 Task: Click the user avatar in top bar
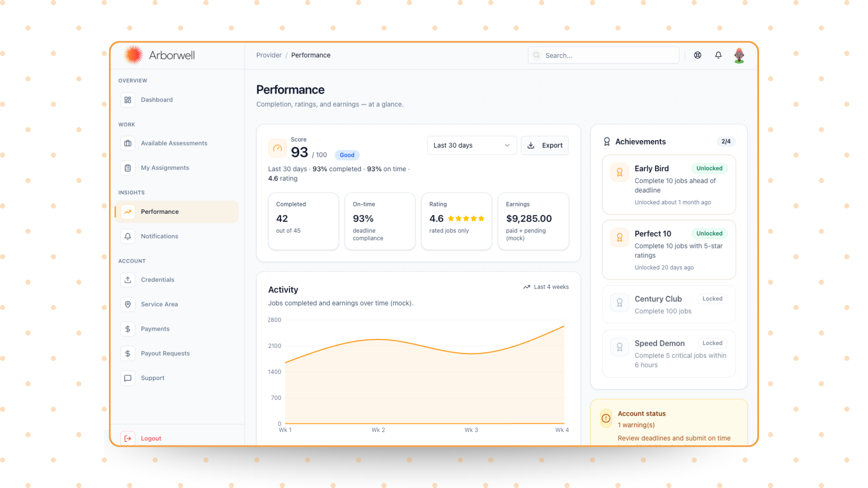(x=739, y=56)
